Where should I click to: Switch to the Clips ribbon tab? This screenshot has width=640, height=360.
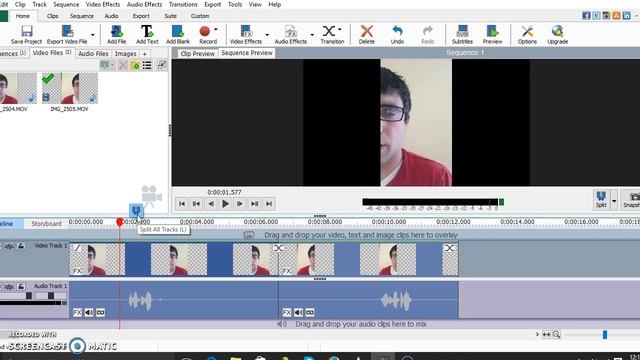point(53,16)
